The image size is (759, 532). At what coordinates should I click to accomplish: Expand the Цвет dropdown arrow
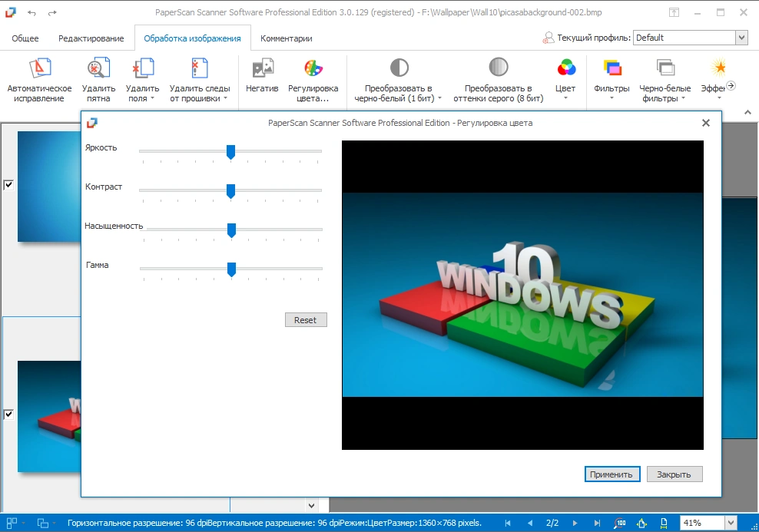click(x=565, y=99)
